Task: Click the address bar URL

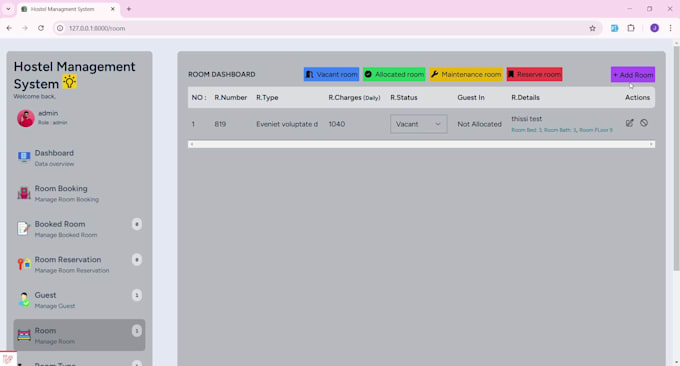Action: point(97,28)
